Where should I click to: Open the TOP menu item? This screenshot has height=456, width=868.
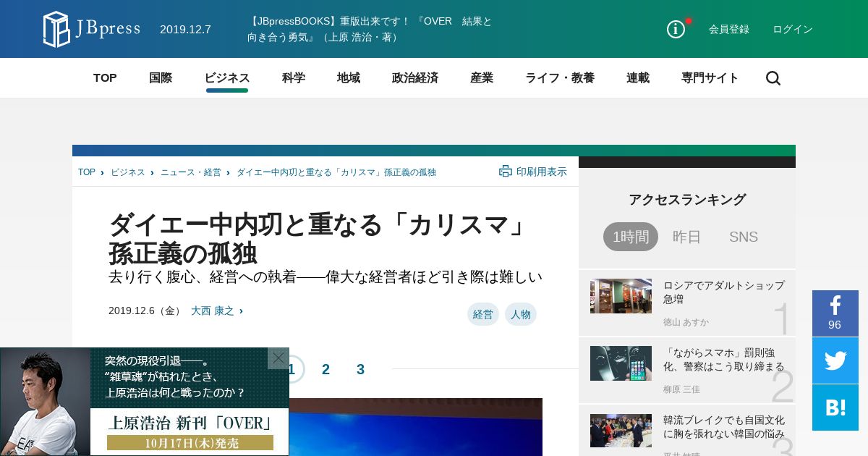105,78
